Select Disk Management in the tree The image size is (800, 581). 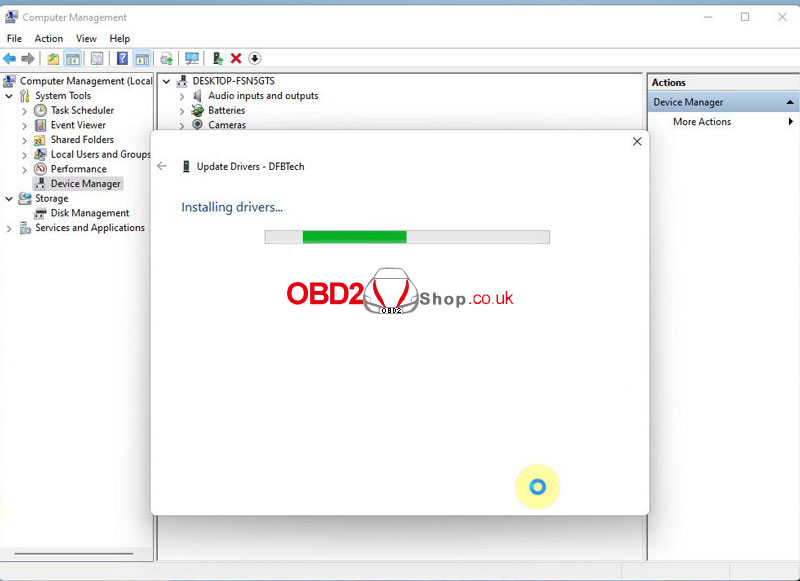(x=90, y=213)
